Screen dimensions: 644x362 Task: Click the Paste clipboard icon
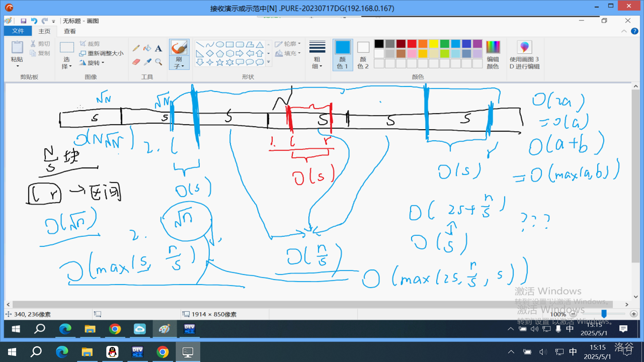pyautogui.click(x=17, y=47)
